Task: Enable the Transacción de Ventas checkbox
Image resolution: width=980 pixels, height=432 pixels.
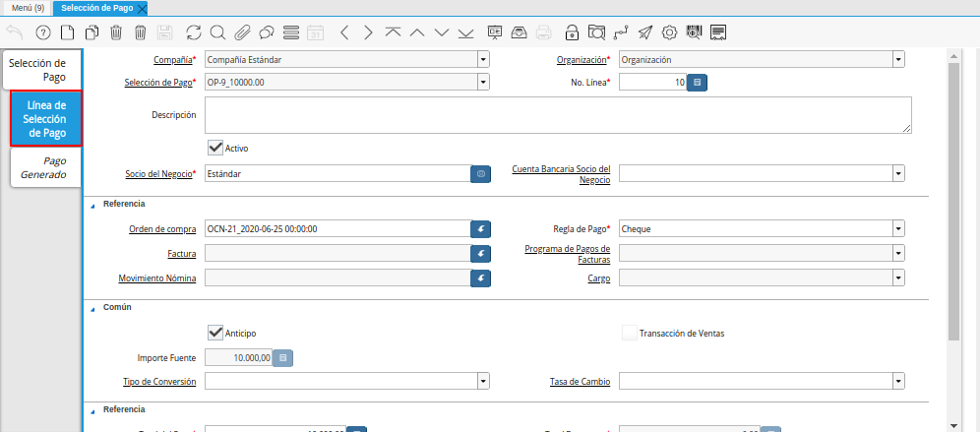Action: point(630,333)
